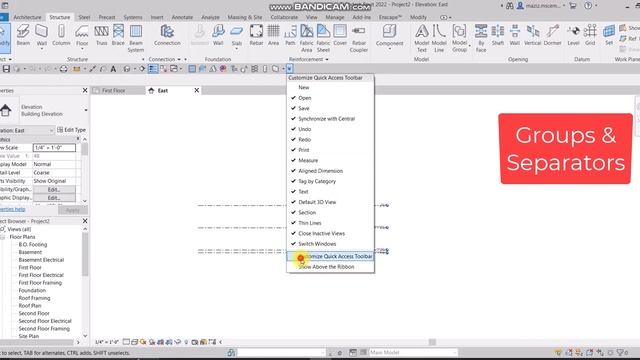
Task: Select the Shaft opening tool
Action: tap(498, 35)
